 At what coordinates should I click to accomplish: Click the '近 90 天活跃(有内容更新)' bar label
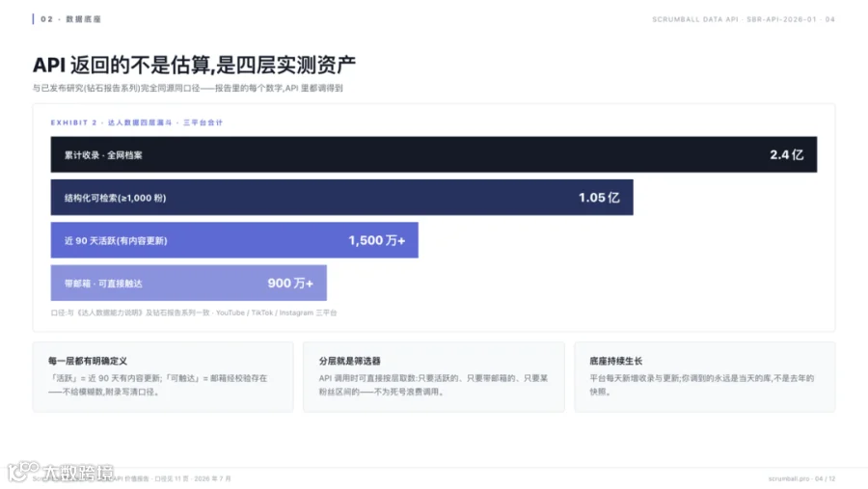click(x=116, y=240)
